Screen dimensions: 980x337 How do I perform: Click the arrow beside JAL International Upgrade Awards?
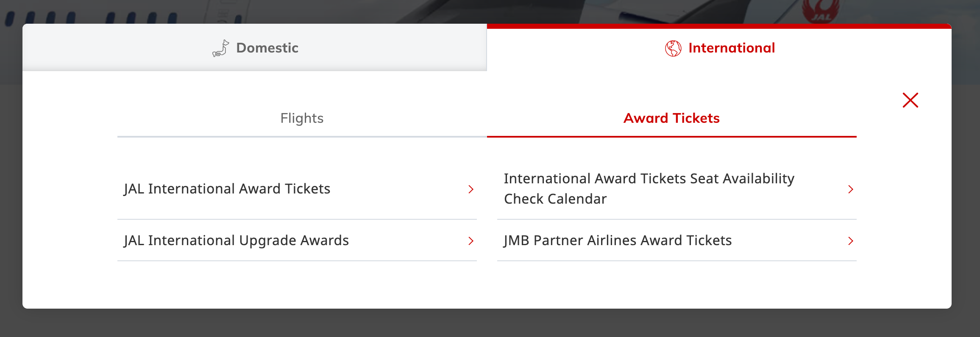[471, 241]
